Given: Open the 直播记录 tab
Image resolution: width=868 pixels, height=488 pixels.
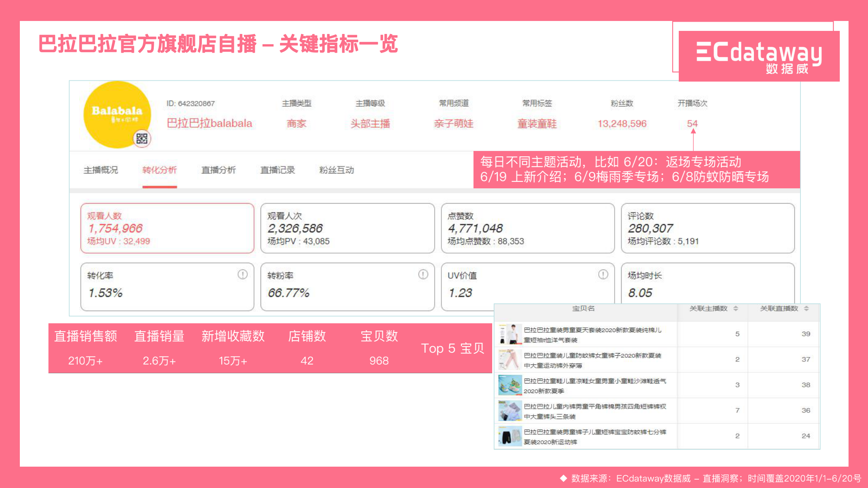Looking at the screenshot, I should [277, 170].
